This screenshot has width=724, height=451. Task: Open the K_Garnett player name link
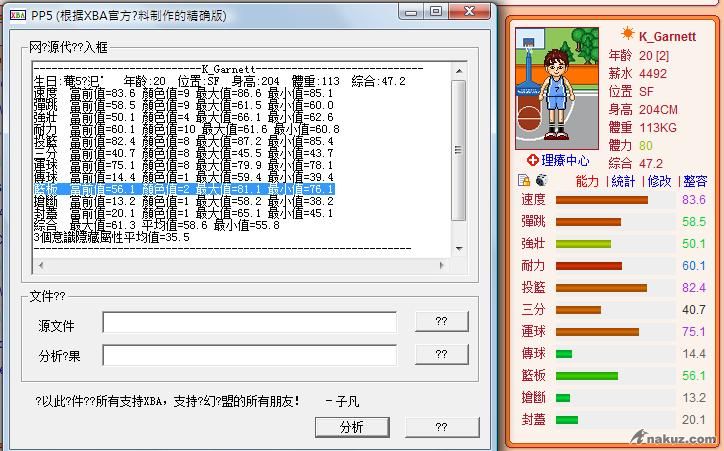[x=667, y=36]
